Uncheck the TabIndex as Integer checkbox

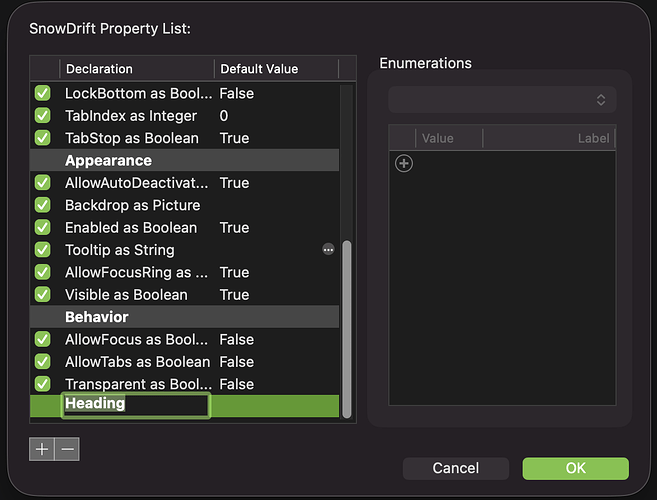pos(42,116)
